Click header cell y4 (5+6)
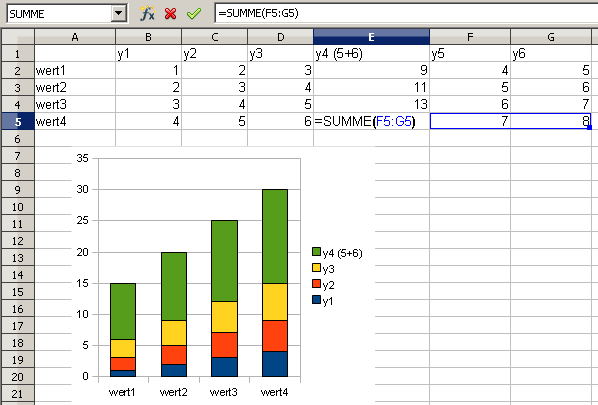The height and width of the screenshot is (405, 598). 371,54
